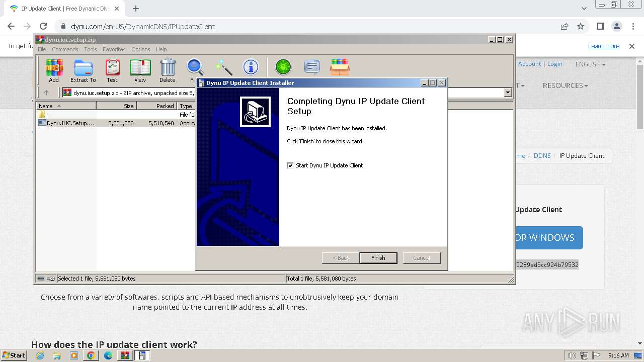Screen dimensions: 644x362
Task: Go back in browser history
Action: (x=11, y=26)
